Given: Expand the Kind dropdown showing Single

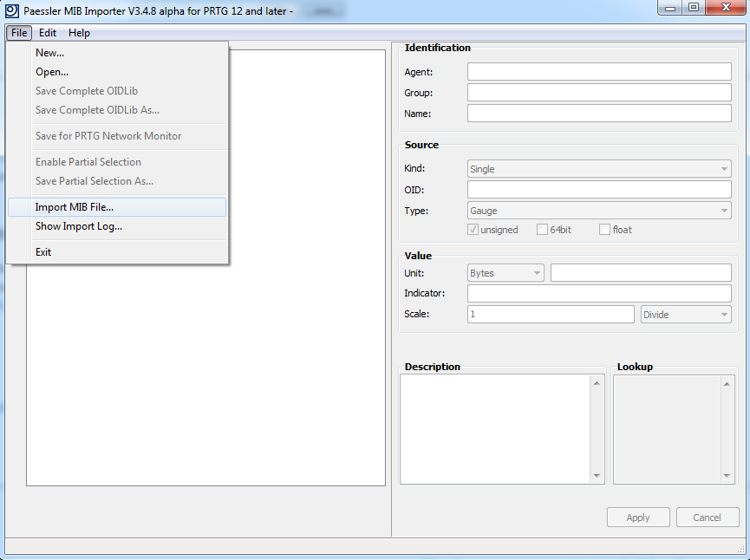Looking at the screenshot, I should (x=599, y=169).
